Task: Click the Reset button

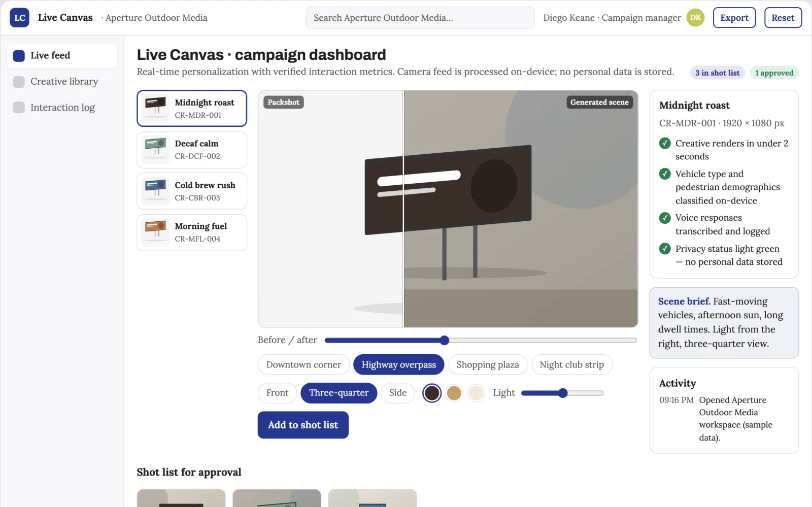Action: coord(783,18)
